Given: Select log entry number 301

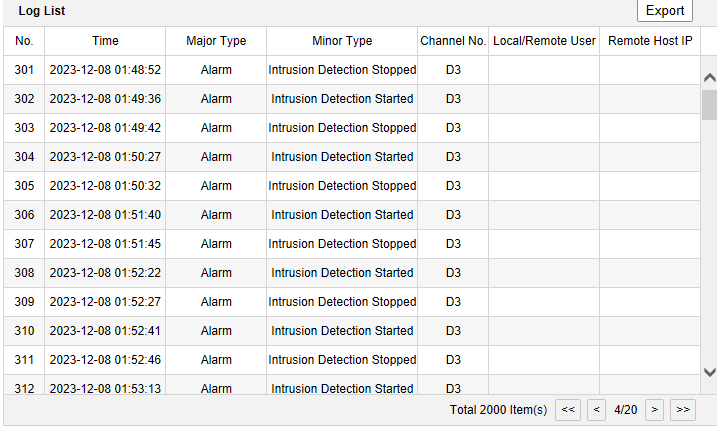Looking at the screenshot, I should (x=24, y=70).
